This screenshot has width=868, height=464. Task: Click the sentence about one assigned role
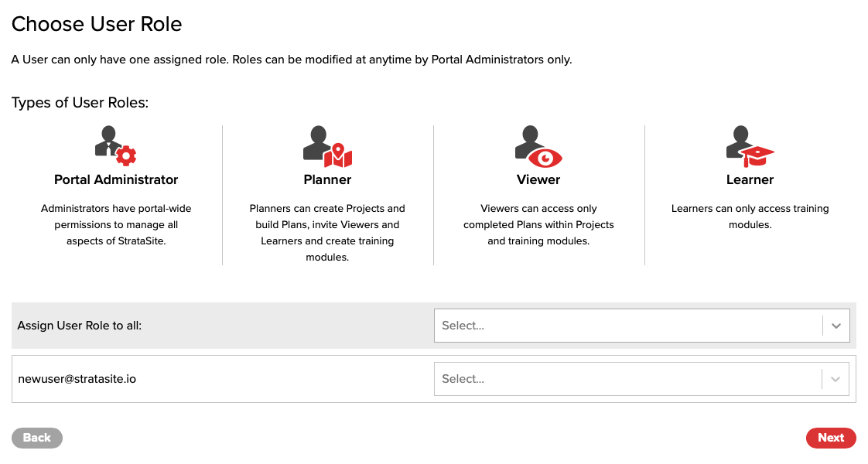click(292, 60)
